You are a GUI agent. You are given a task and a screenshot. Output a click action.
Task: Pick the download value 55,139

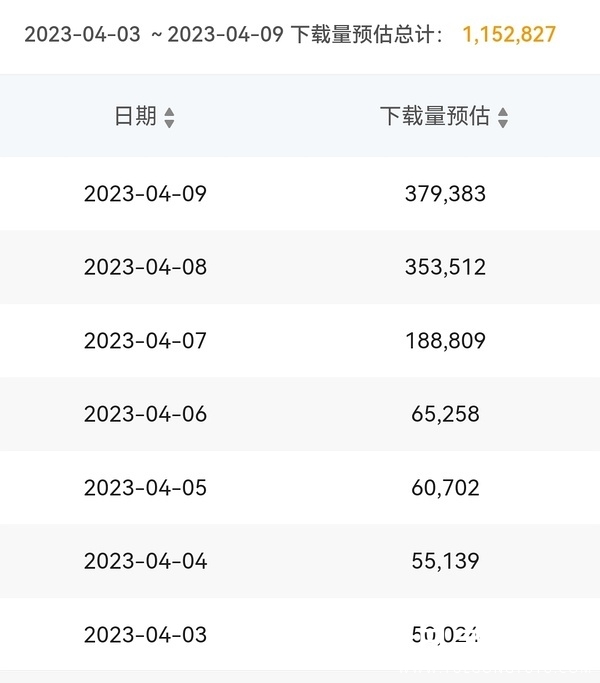tap(445, 561)
